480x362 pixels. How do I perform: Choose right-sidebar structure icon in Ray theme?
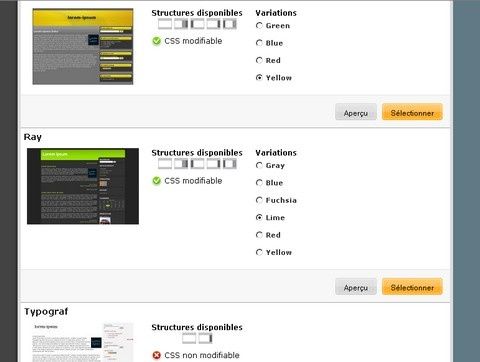pyautogui.click(x=213, y=164)
